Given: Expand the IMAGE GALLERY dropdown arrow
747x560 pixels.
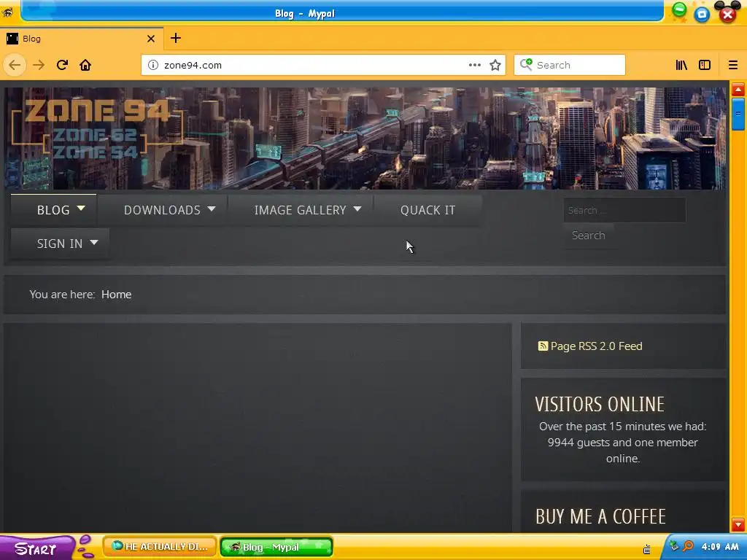Looking at the screenshot, I should [x=357, y=209].
